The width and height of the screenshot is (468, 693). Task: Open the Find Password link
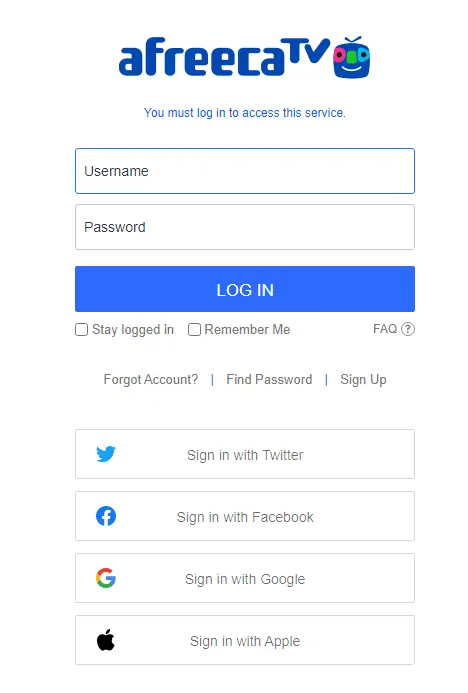(269, 380)
